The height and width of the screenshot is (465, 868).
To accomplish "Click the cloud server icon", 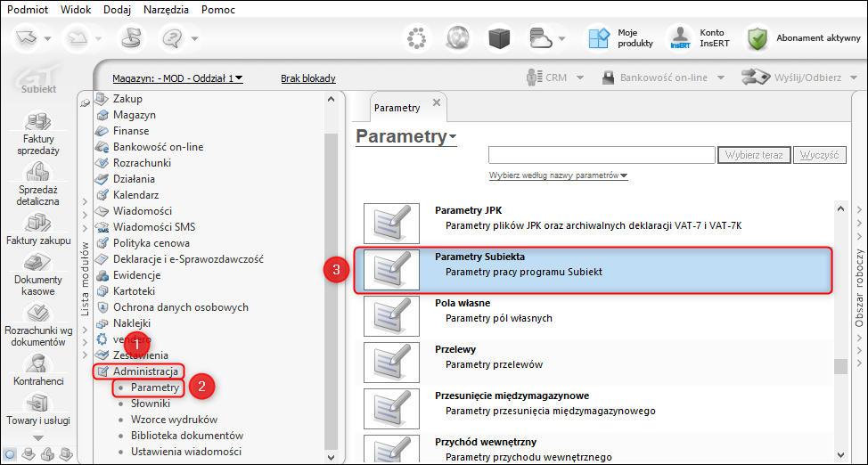I will [x=541, y=38].
